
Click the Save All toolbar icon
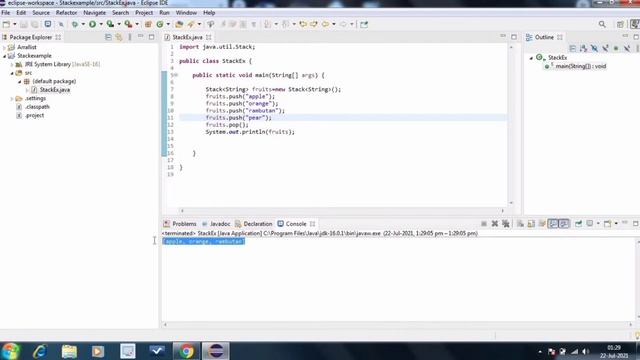tap(35, 24)
